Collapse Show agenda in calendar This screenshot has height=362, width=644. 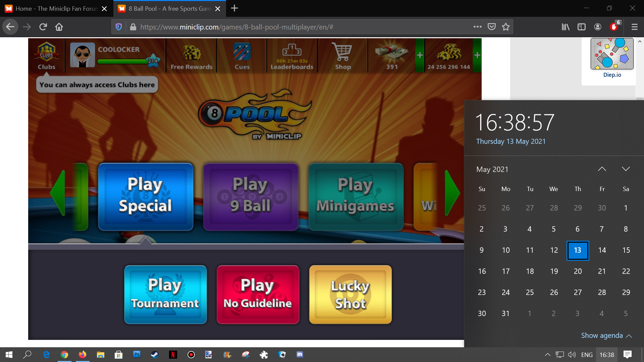(x=606, y=336)
